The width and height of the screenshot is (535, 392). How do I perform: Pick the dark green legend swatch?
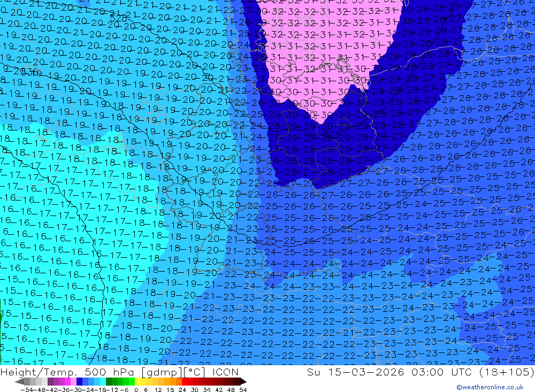coord(109,382)
